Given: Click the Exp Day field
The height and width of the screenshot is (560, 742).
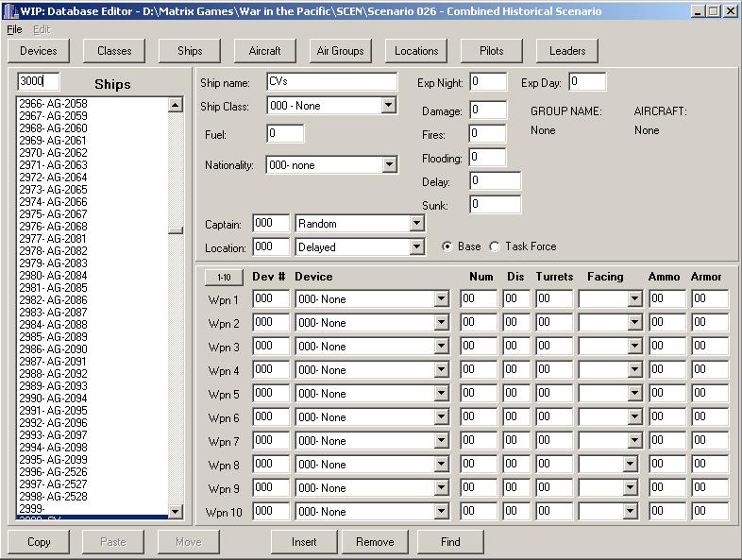Looking at the screenshot, I should (x=587, y=81).
